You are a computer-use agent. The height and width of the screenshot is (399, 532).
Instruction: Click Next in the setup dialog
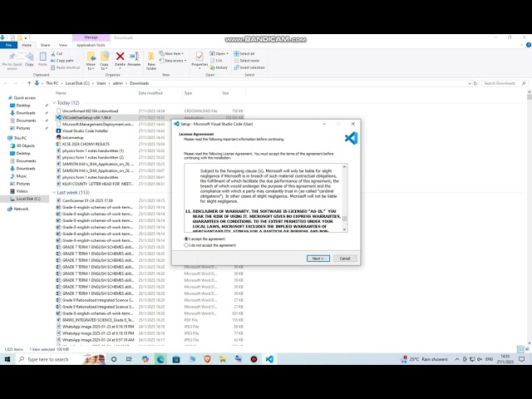point(318,259)
